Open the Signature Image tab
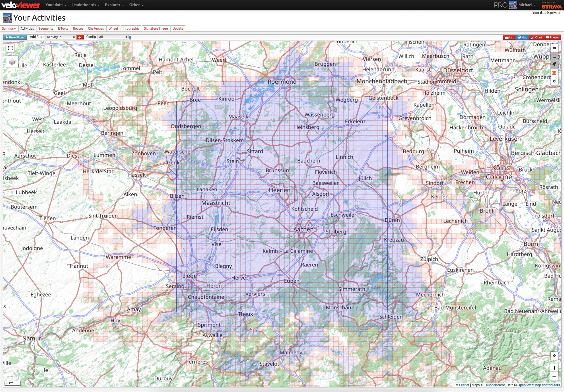Viewport: 564px width, 392px height. click(156, 29)
